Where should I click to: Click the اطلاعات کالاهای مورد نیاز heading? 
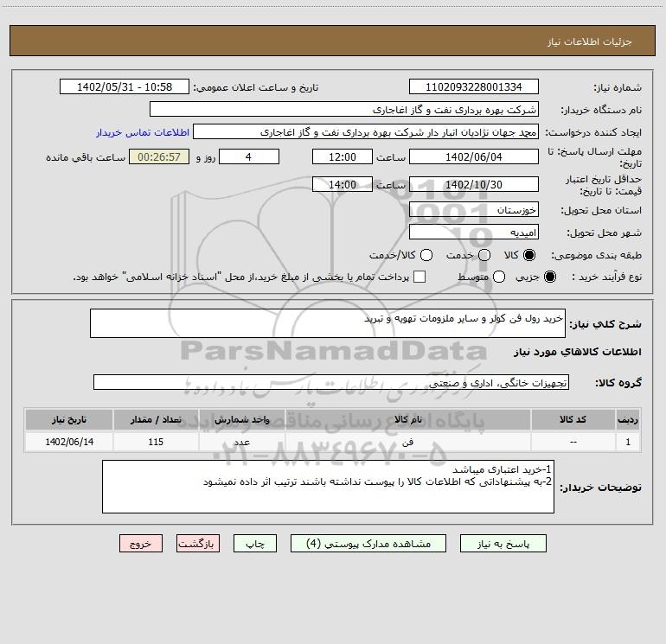tap(578, 352)
